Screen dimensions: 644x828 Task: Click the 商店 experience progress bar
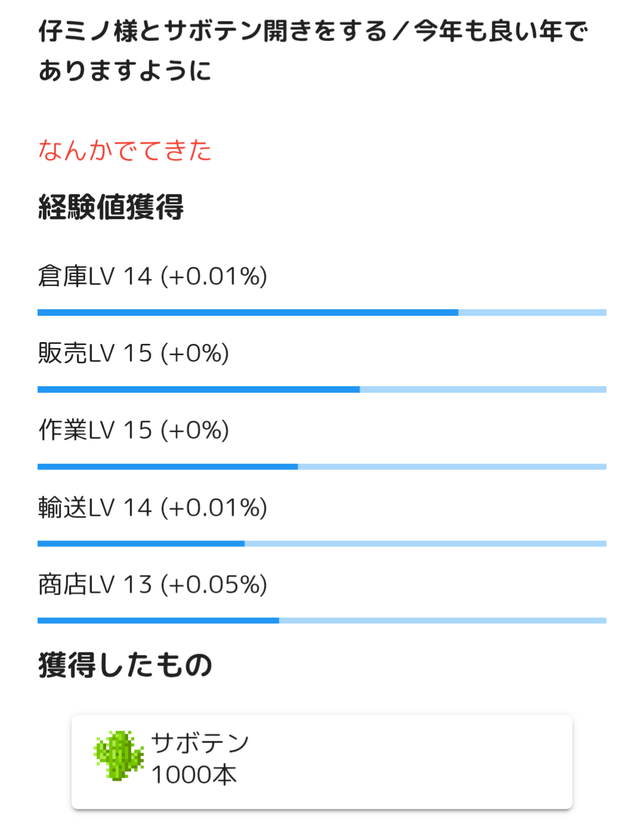click(322, 621)
